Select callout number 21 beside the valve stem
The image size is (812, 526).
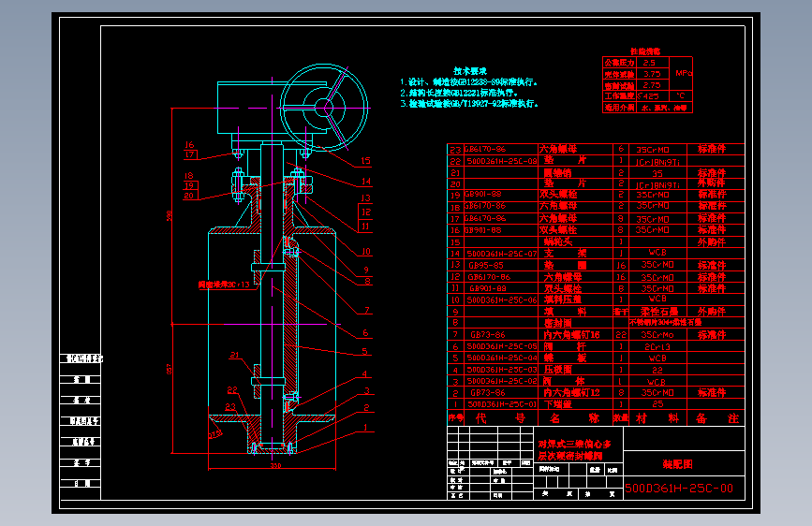pyautogui.click(x=234, y=355)
